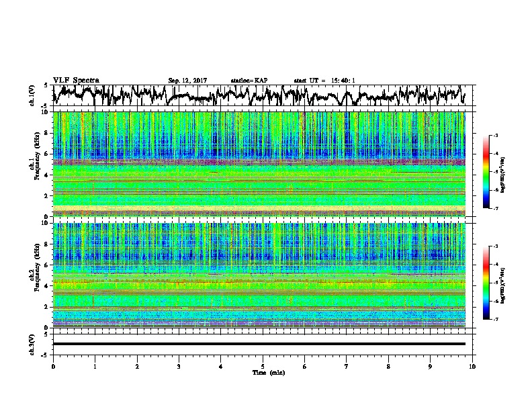Click time axis tick label "5" minutes

[x=263, y=367]
